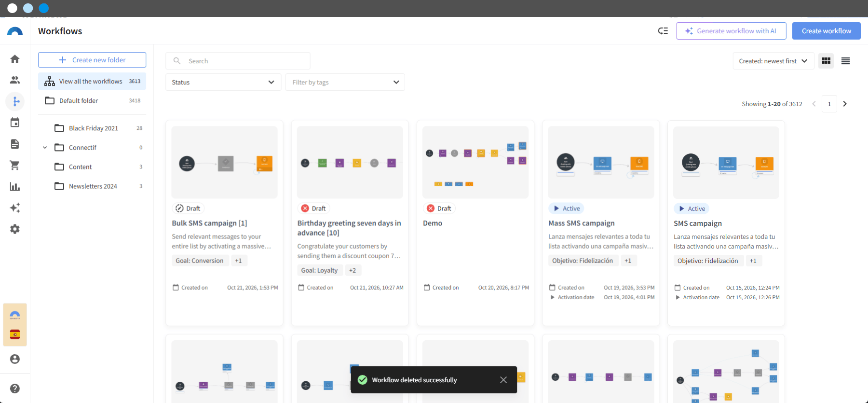868x403 pixels.
Task: Toggle the collapse panel icon near header
Action: [663, 31]
